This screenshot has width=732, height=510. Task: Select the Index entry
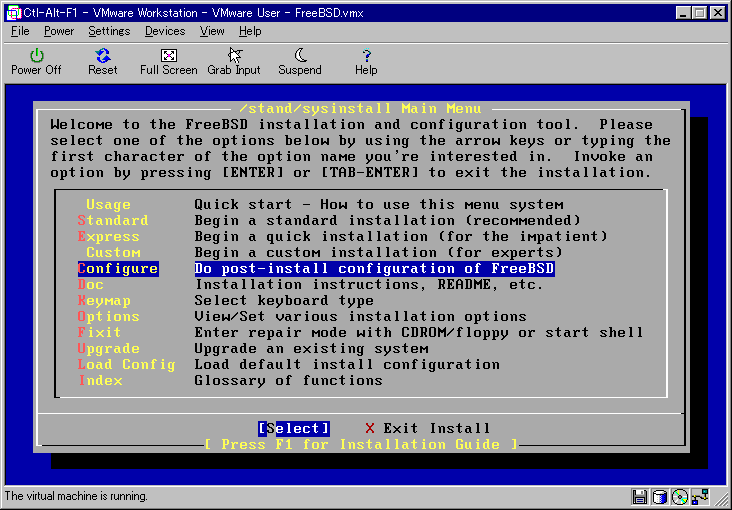[101, 381]
